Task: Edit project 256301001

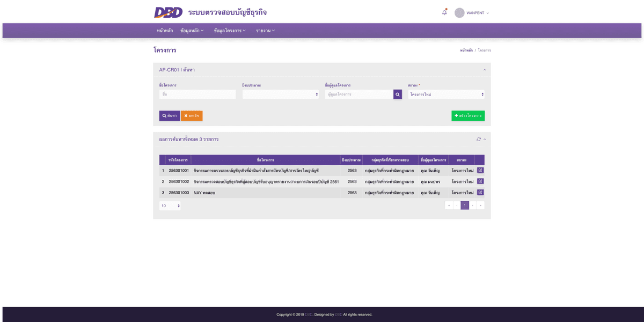Action: (x=480, y=170)
